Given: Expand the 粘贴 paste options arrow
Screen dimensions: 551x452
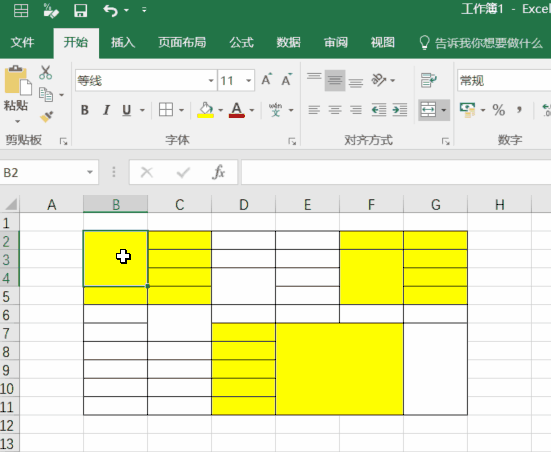Looking at the screenshot, I should coord(18,122).
